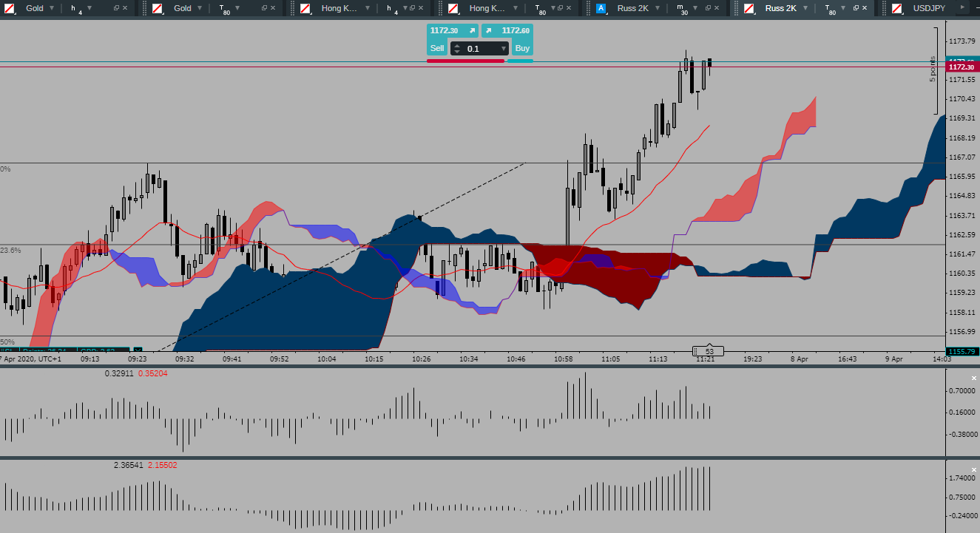Click the 1167.07 price axis label
The image size is (980, 533).
coord(962,157)
